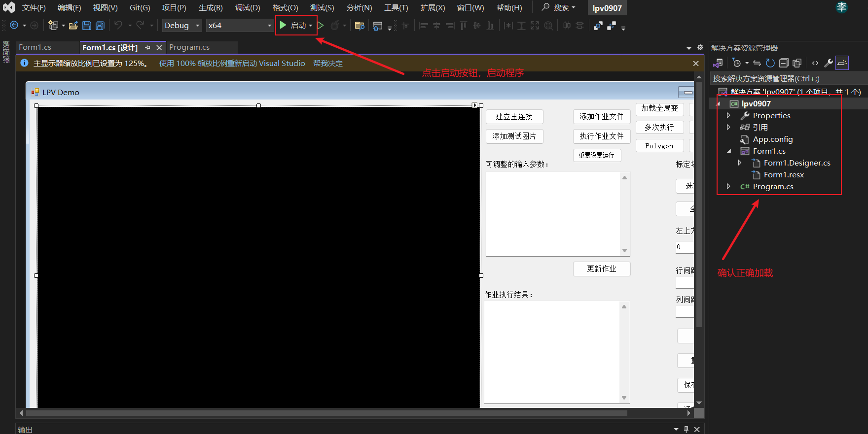Open the 调试(D) debug menu
Screen dimensions: 868x434
point(248,8)
